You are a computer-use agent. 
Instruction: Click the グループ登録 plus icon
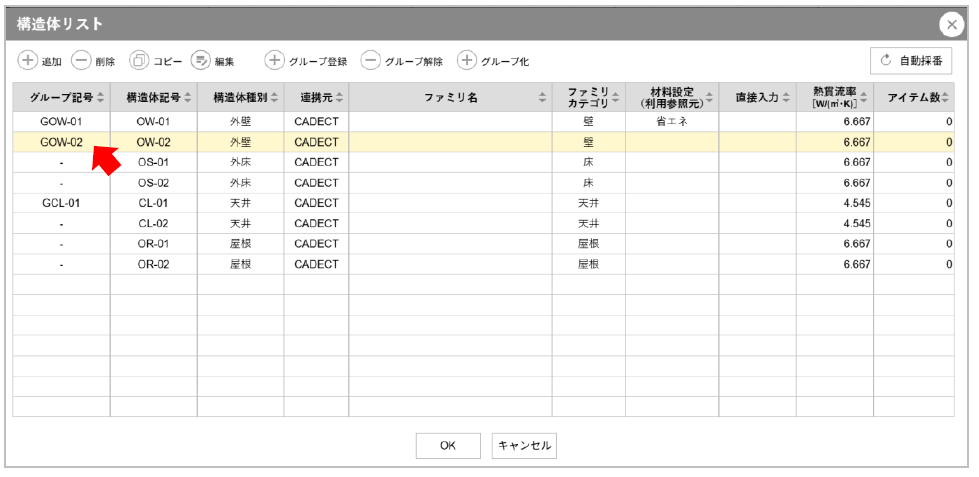click(274, 61)
